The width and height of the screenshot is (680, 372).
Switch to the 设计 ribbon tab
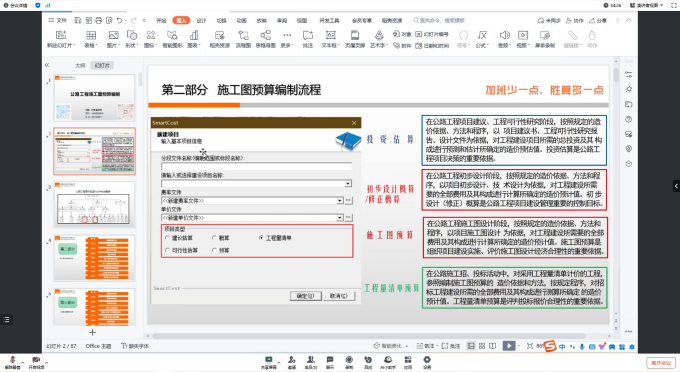(202, 20)
